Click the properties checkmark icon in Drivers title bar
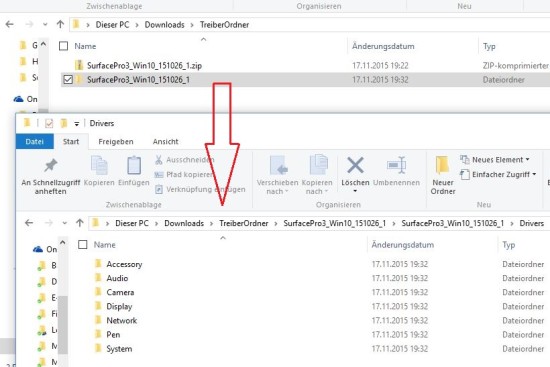 [49, 123]
